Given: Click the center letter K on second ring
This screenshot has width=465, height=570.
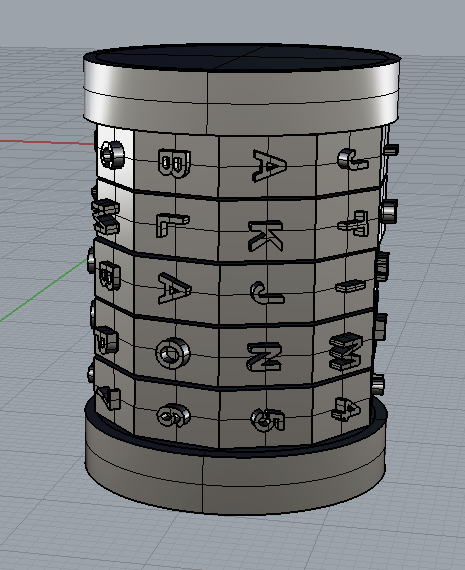Looking at the screenshot, I should 266,235.
